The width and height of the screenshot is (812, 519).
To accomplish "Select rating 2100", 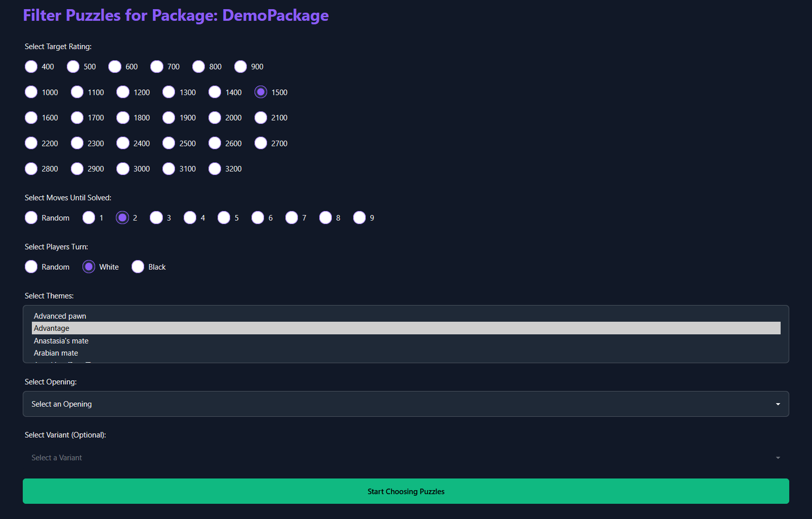I will click(261, 117).
